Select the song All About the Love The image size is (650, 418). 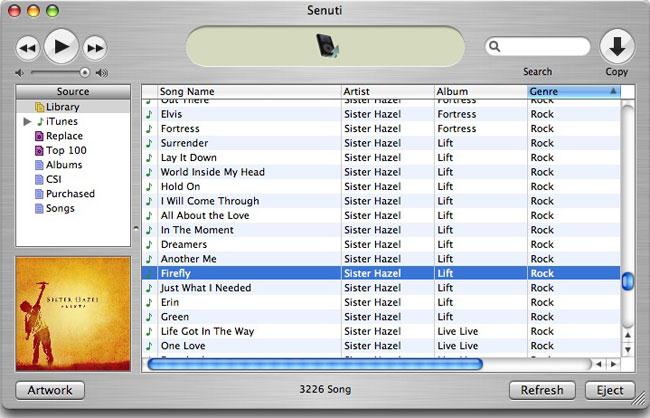(x=205, y=216)
